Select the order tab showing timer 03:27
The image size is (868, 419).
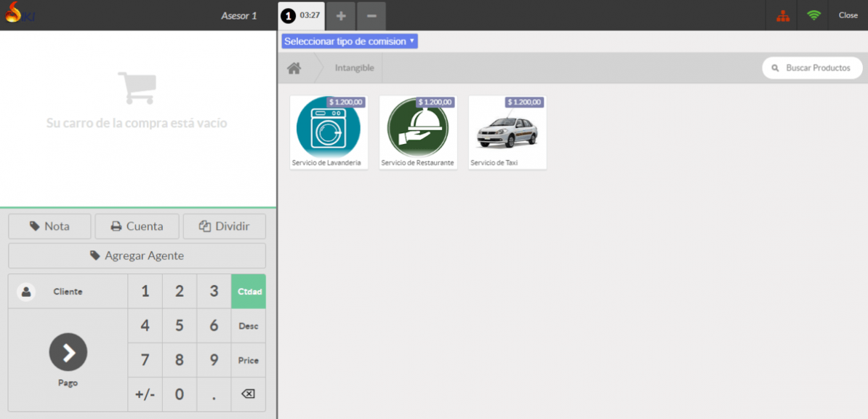301,15
